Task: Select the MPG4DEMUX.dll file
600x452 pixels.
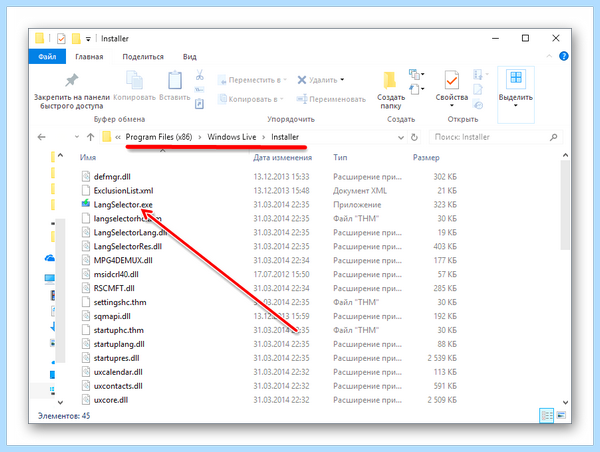Action: (123, 260)
